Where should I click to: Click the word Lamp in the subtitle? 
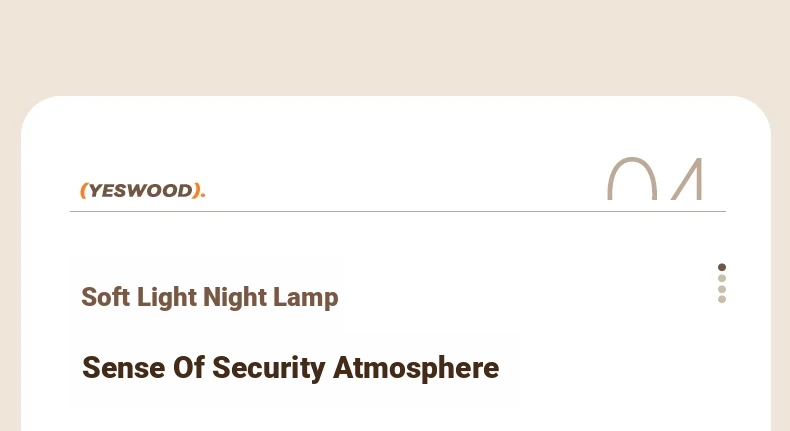click(x=305, y=297)
